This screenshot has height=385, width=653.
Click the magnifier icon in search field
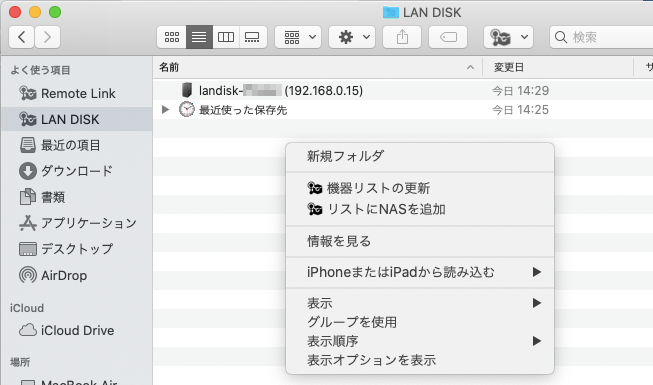pos(561,37)
